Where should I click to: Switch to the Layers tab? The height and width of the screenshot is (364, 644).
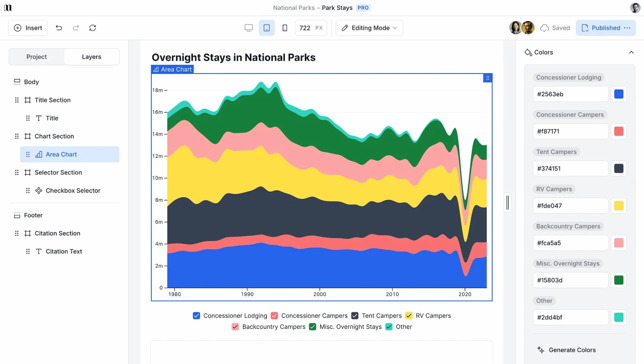click(x=91, y=57)
